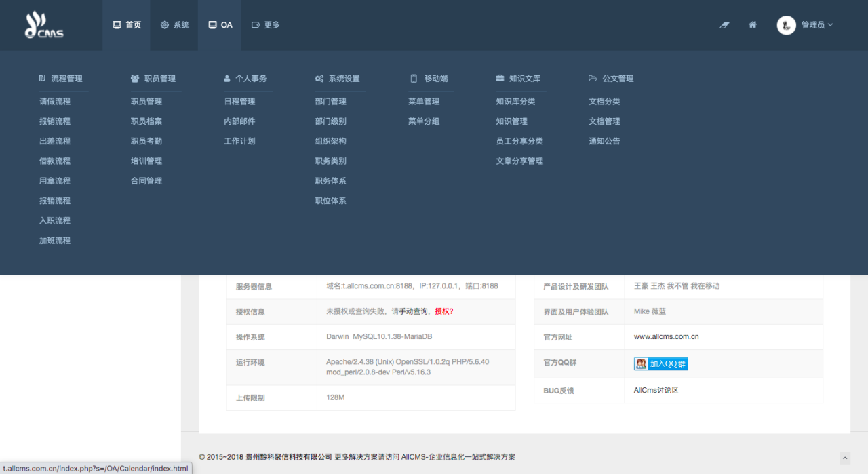Click the eraser clear-cache icon
The image size is (868, 474).
[724, 25]
